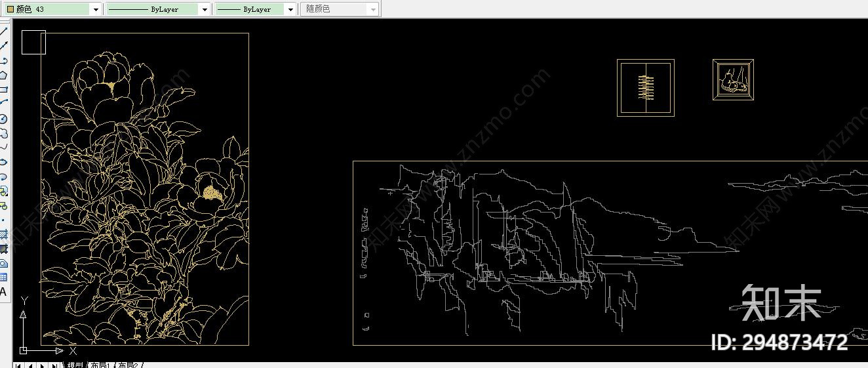Select the Region tool
This screenshot has width=868, height=368.
click(4, 263)
